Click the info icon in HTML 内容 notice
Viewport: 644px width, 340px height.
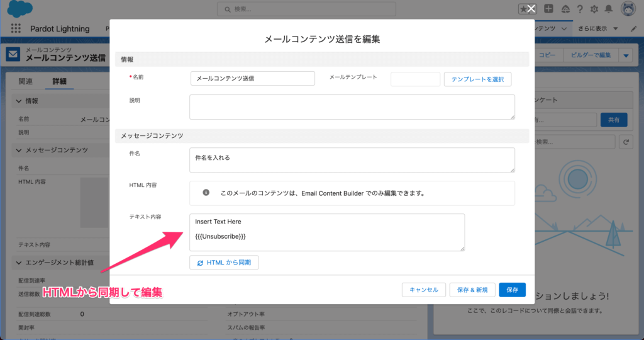point(206,193)
